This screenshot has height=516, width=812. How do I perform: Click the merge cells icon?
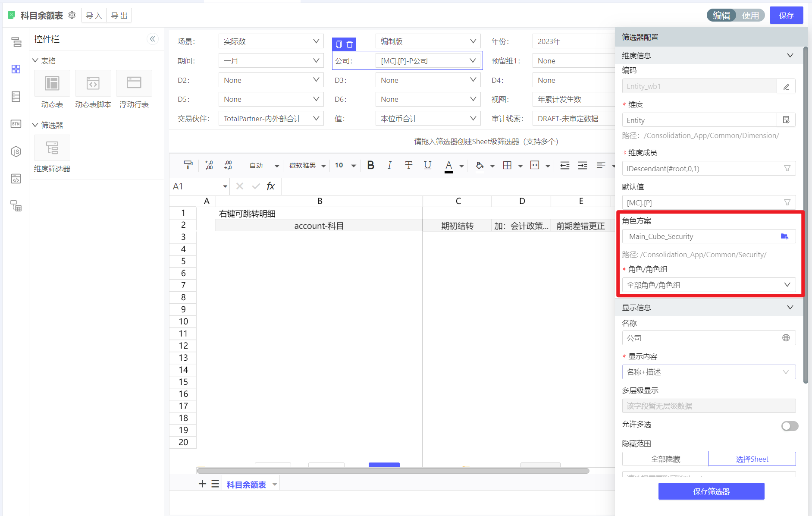(x=535, y=165)
